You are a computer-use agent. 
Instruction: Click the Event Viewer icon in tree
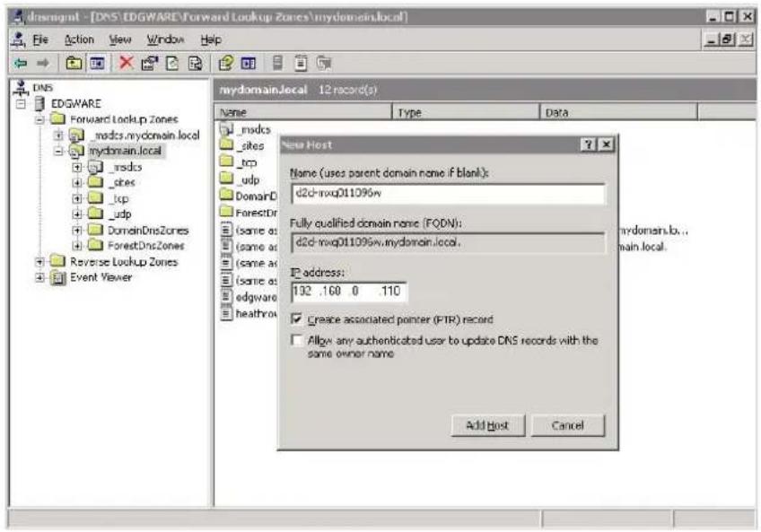(x=58, y=277)
